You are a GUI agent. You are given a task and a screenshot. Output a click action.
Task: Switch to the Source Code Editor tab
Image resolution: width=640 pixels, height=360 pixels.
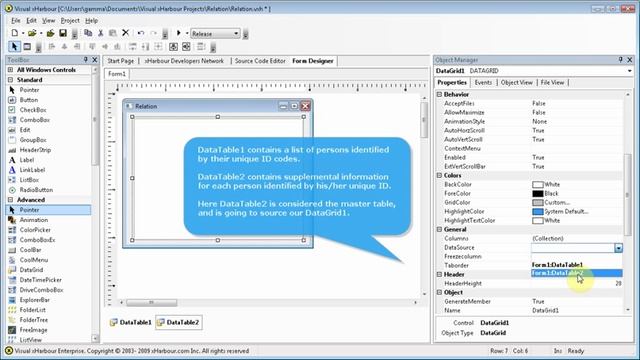pyautogui.click(x=260, y=61)
